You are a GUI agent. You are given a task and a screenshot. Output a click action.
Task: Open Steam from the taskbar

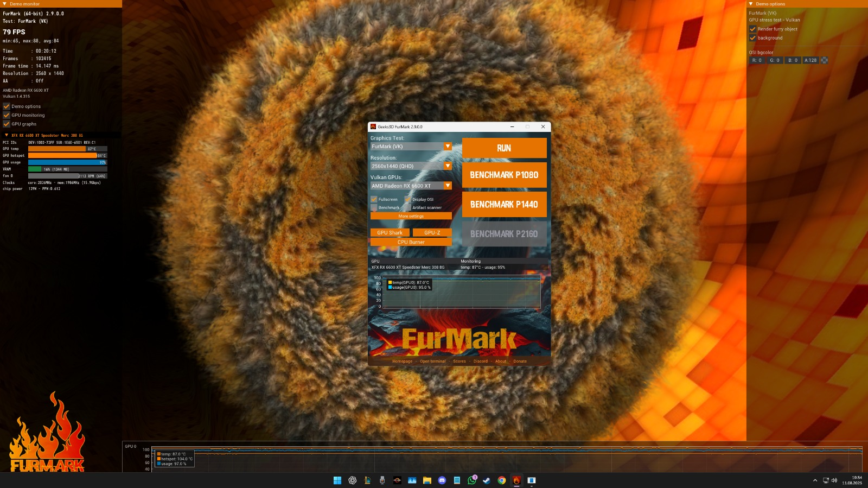tap(487, 480)
